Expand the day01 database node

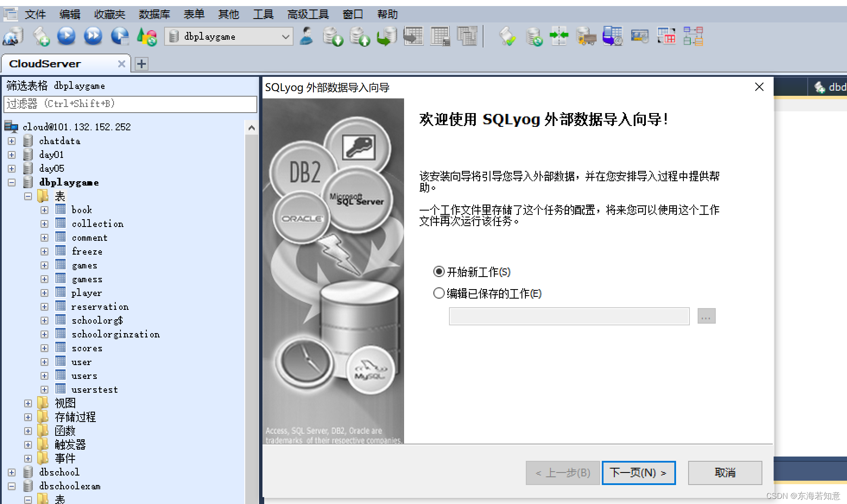pyautogui.click(x=12, y=155)
